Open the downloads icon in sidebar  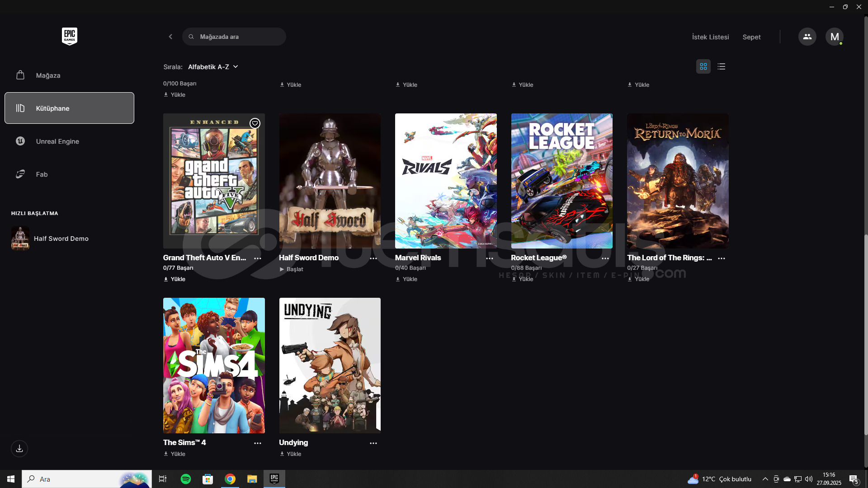19,449
